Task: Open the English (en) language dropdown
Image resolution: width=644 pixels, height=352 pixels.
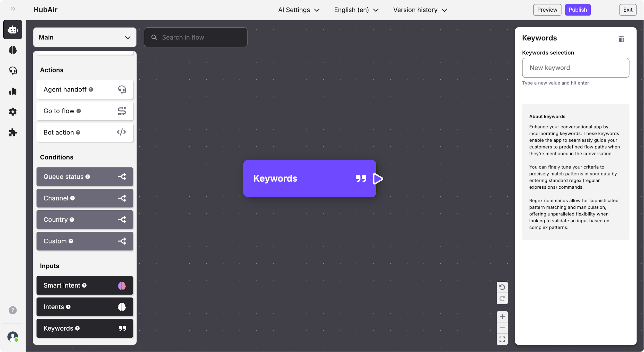Action: pyautogui.click(x=356, y=10)
